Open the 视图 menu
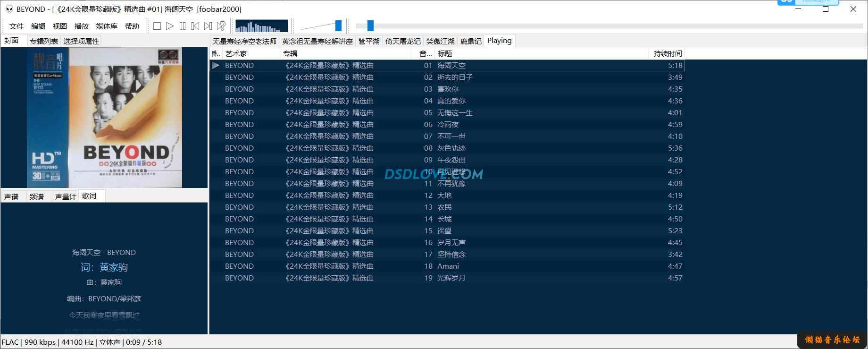The width and height of the screenshot is (868, 349). (60, 26)
